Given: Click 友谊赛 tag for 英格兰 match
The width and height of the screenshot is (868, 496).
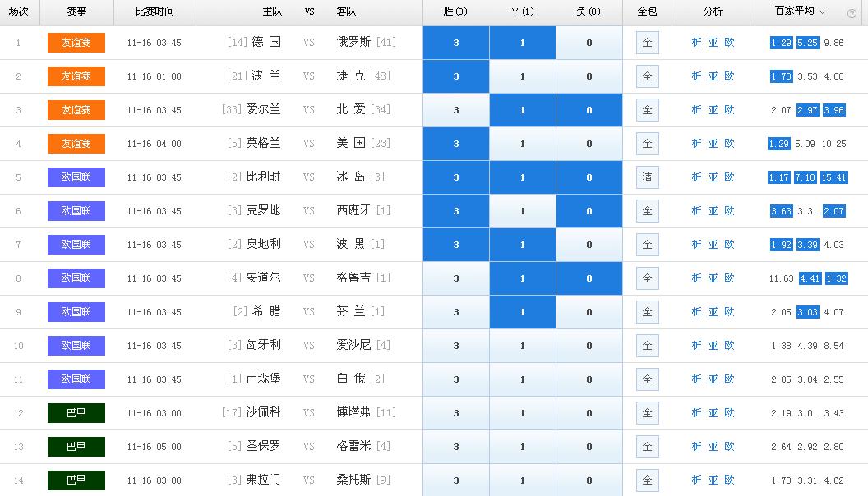Looking at the screenshot, I should click(x=76, y=144).
